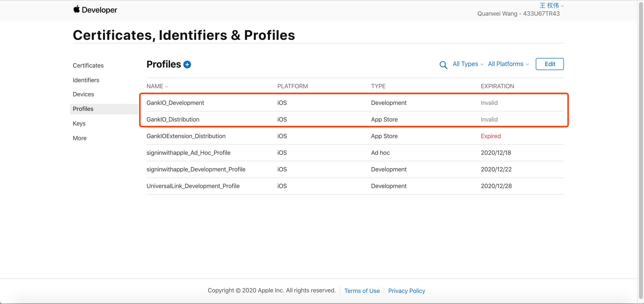The height and width of the screenshot is (304, 644).
Task: Click the 2020/12/18 expiration date
Action: click(496, 153)
